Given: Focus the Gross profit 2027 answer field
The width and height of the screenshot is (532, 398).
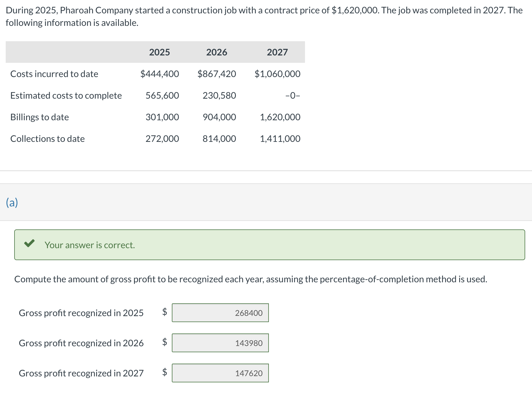Looking at the screenshot, I should [220, 373].
